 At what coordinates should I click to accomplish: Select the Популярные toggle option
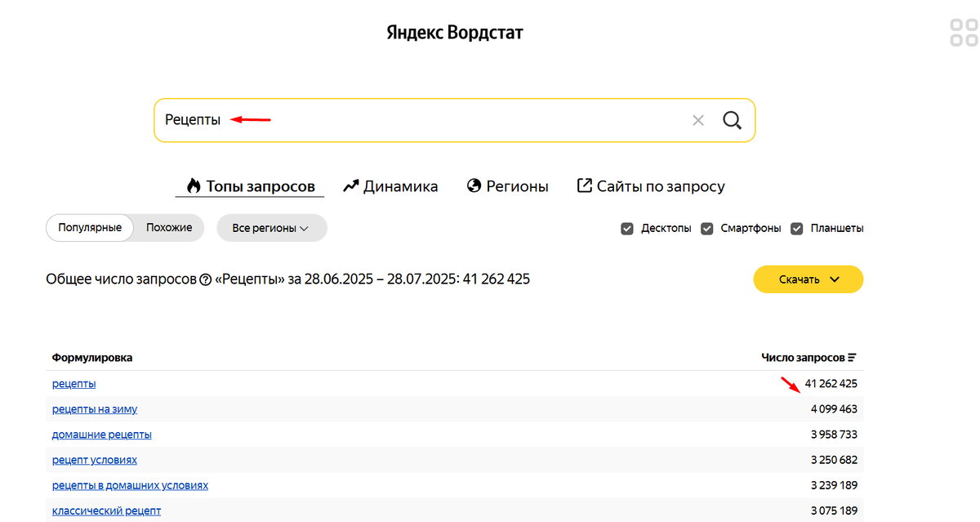90,228
